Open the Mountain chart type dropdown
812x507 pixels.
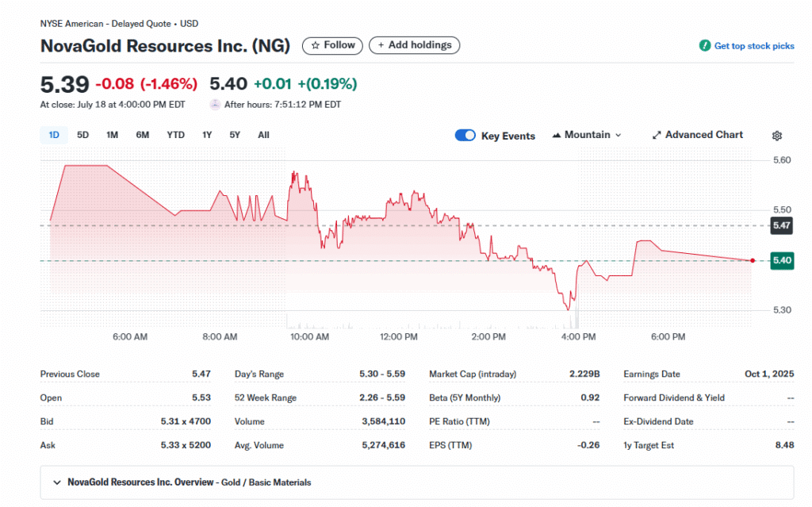pos(587,135)
